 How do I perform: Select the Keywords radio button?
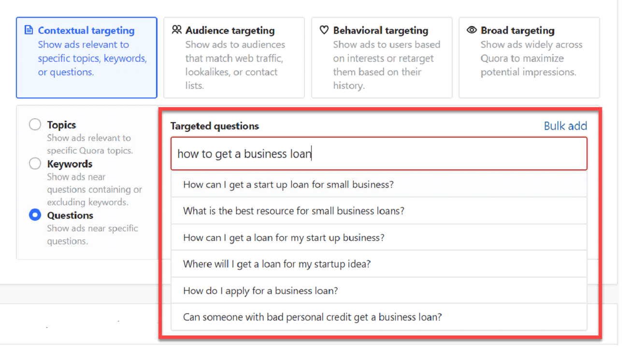35,164
